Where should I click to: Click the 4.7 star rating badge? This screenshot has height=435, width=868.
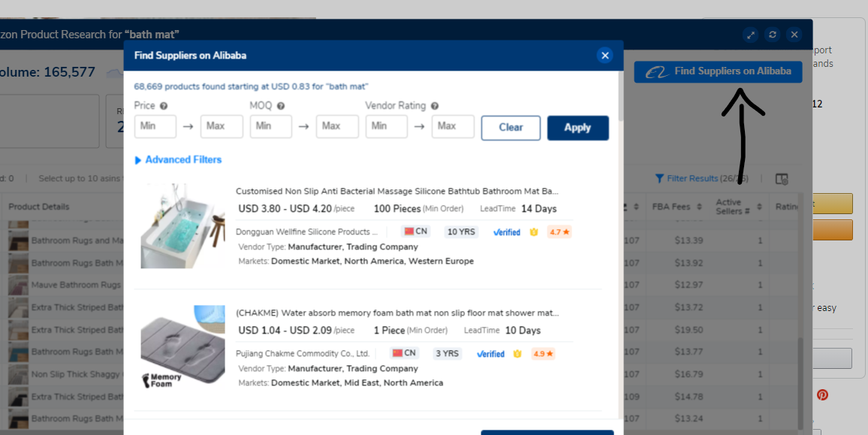coord(559,232)
